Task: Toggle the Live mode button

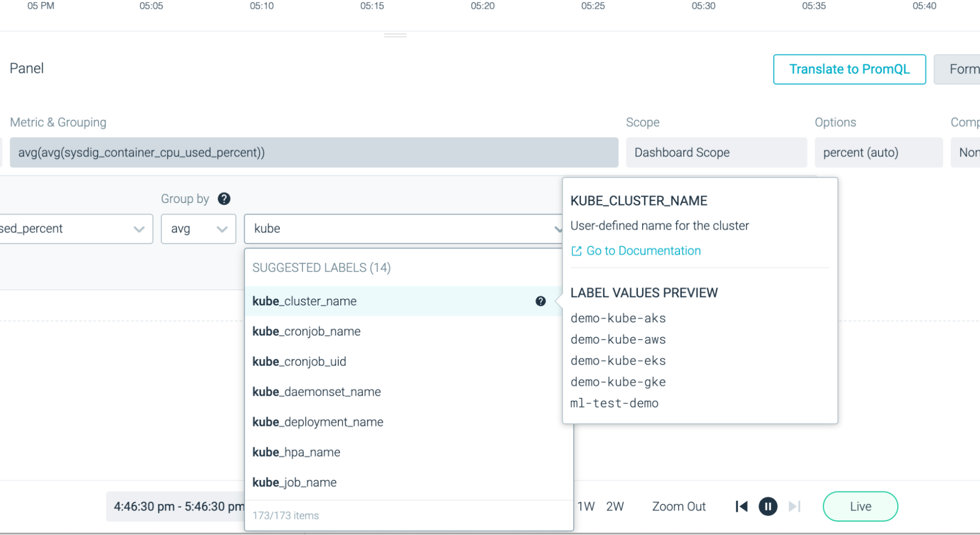Action: (860, 506)
